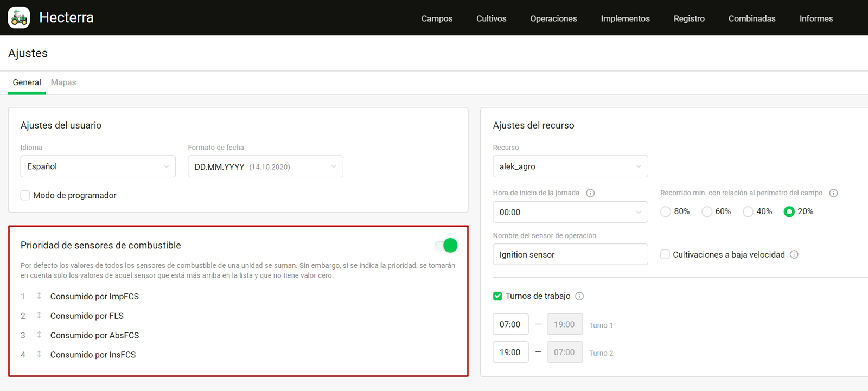The image size is (868, 391).
Task: Click info icon beside Hora de inicio
Action: 590,193
